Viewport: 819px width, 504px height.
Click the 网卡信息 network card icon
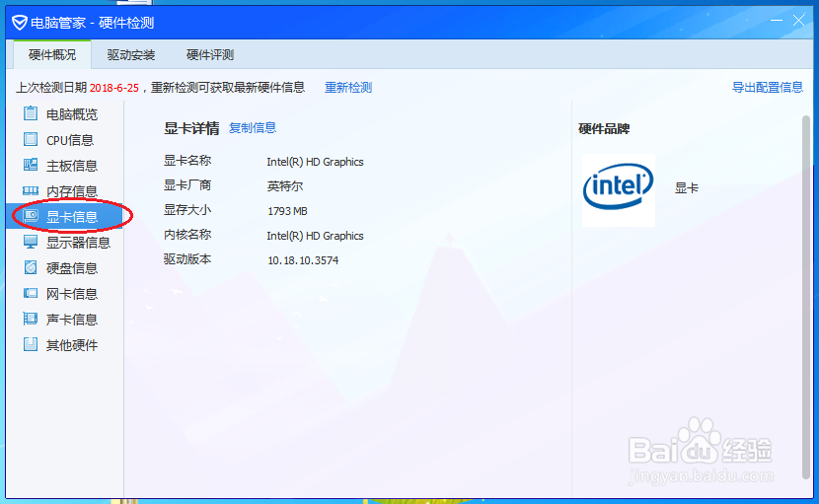[x=31, y=293]
